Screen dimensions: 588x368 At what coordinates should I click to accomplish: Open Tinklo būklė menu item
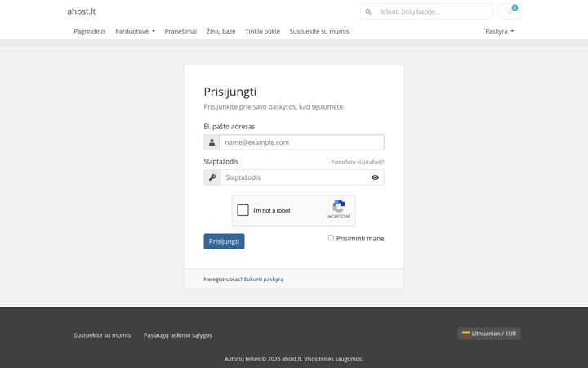point(262,32)
